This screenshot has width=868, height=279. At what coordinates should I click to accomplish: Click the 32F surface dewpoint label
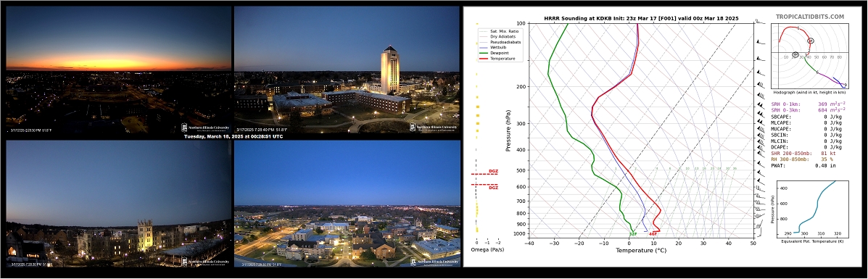(633, 234)
